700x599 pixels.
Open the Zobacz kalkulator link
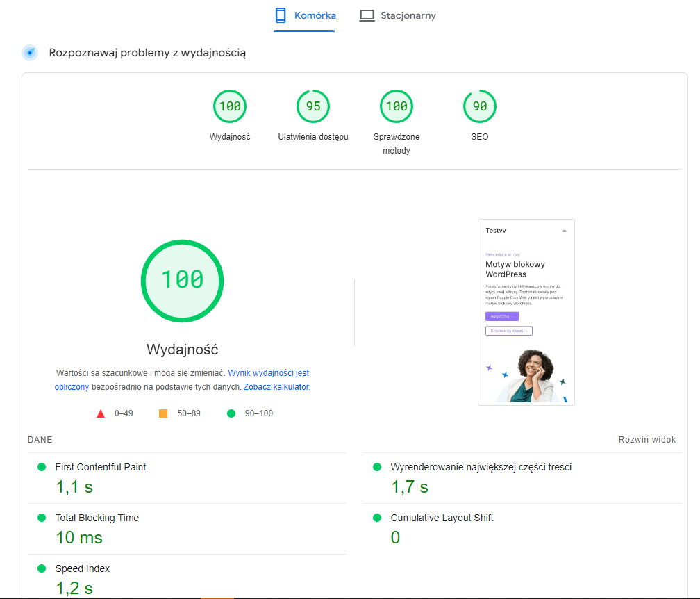(x=275, y=386)
